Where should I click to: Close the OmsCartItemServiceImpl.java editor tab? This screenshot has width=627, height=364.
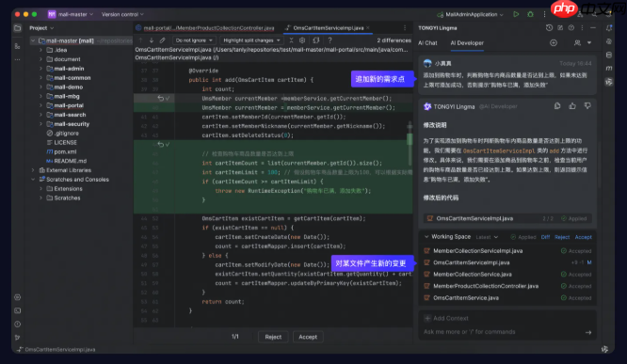tap(368, 28)
